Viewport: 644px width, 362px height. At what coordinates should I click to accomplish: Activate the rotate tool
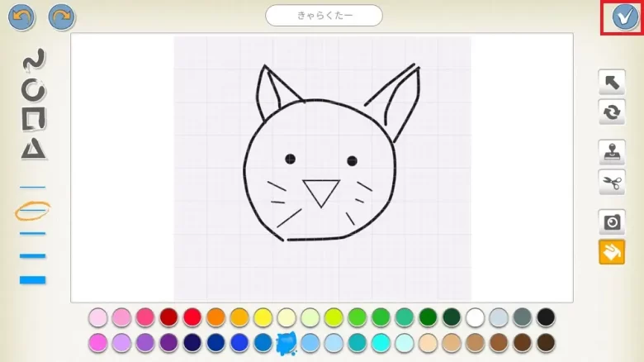612,112
